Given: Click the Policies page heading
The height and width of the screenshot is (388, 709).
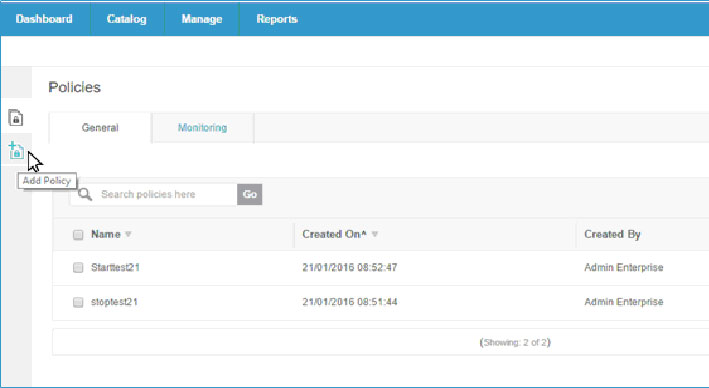Looking at the screenshot, I should tap(75, 87).
